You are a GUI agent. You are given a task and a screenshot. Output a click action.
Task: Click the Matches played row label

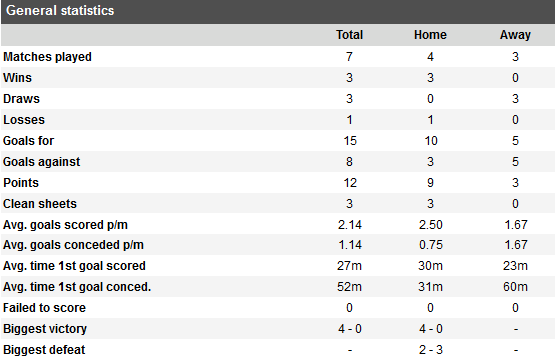tap(47, 57)
